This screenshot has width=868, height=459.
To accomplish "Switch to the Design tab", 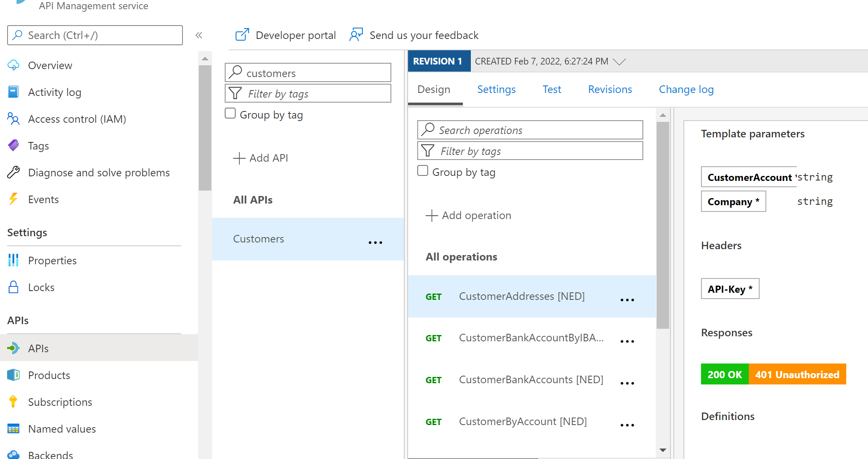I will pyautogui.click(x=434, y=89).
